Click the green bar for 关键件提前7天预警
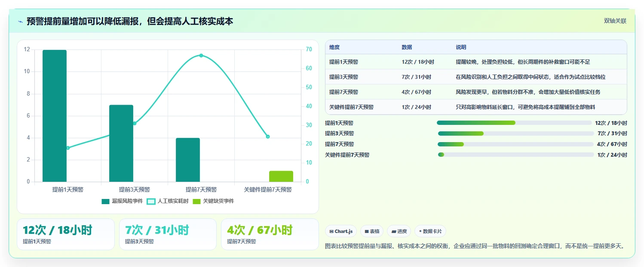644x267 pixels. click(x=281, y=177)
